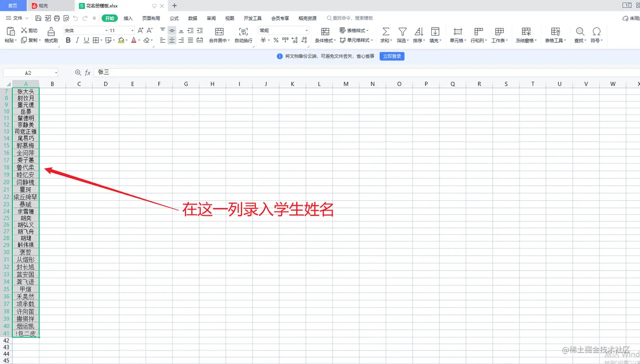
Task: Switch to the 审阅 Review tab
Action: point(211,18)
